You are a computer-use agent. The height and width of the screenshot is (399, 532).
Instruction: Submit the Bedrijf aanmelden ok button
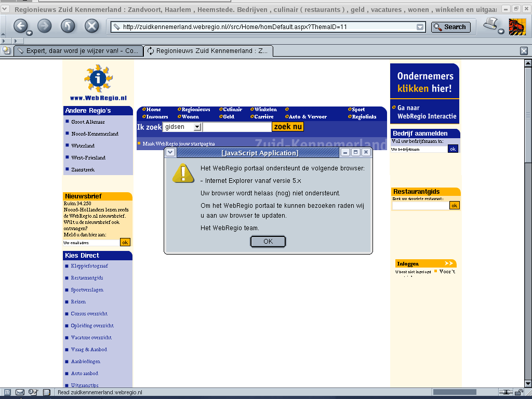(x=453, y=149)
